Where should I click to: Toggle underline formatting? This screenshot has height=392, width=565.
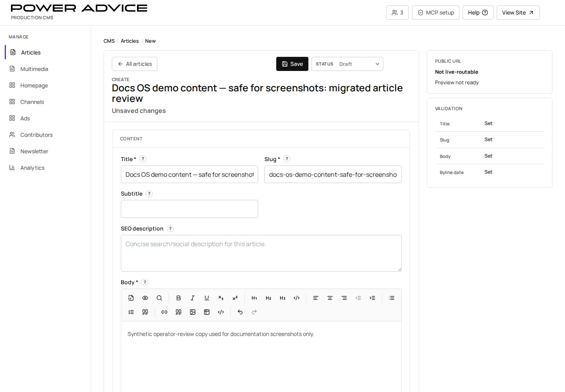pyautogui.click(x=207, y=298)
